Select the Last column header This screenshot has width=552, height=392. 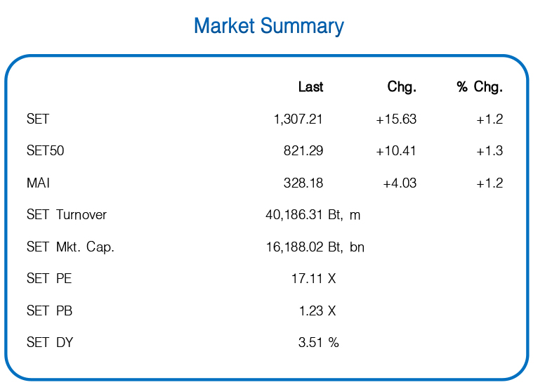[x=310, y=86]
